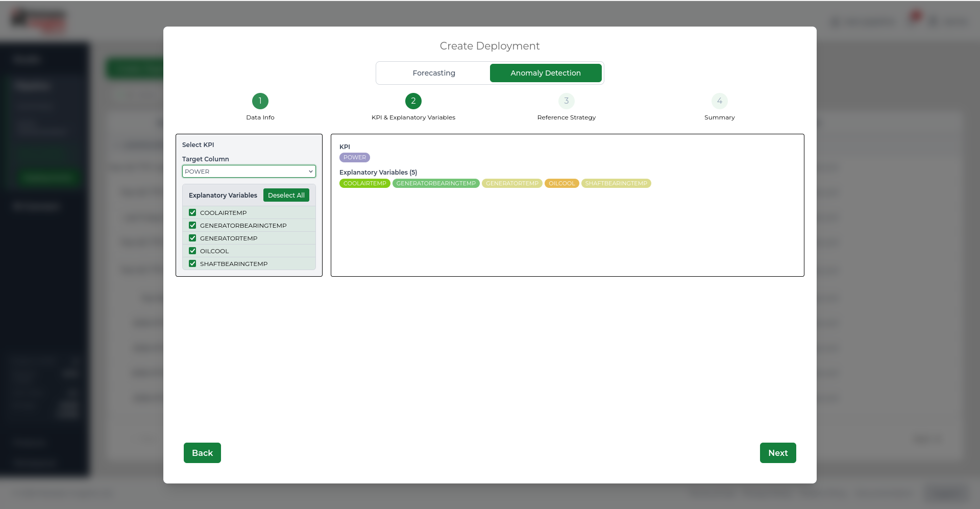Go to step 1 Data Info circle
Viewport: 980px width, 509px height.
point(260,101)
